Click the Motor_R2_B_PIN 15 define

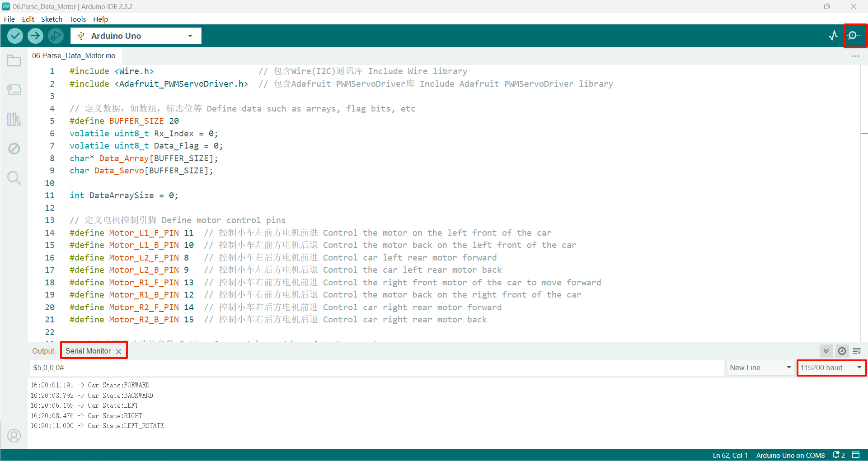(131, 319)
